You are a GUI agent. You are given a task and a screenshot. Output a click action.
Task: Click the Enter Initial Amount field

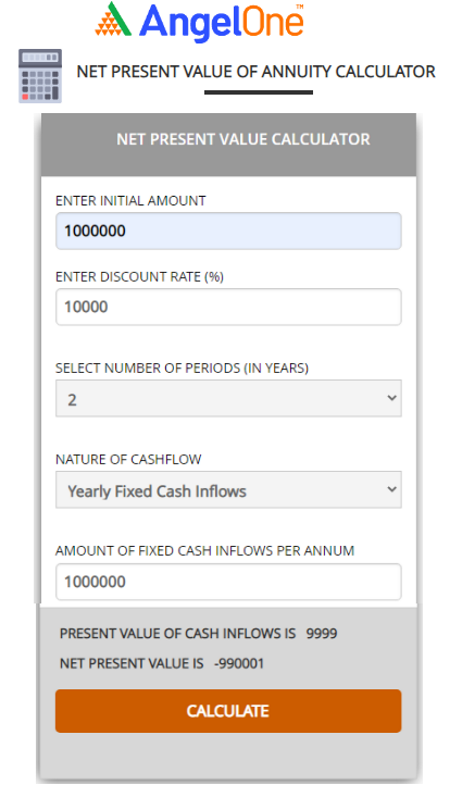(228, 231)
